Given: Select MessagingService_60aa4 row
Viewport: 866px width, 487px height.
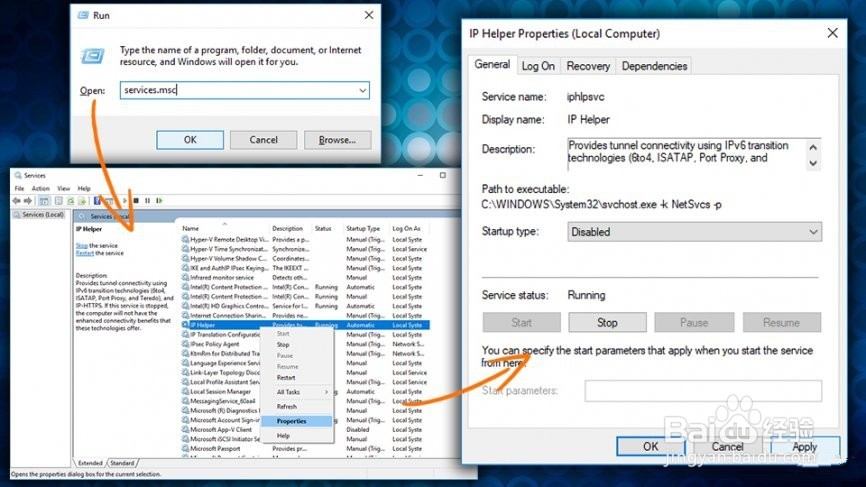Looking at the screenshot, I should click(305, 401).
